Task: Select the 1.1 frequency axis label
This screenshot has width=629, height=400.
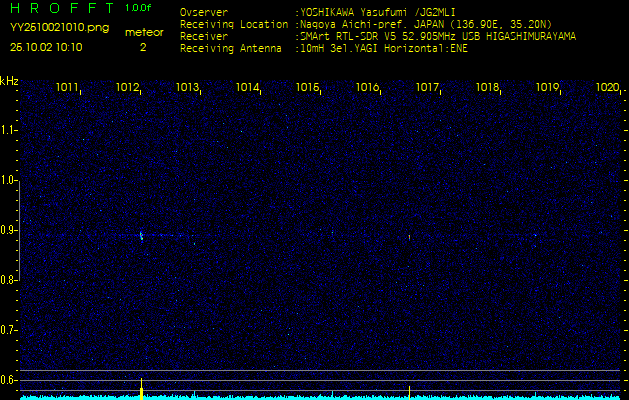Action: 9,130
